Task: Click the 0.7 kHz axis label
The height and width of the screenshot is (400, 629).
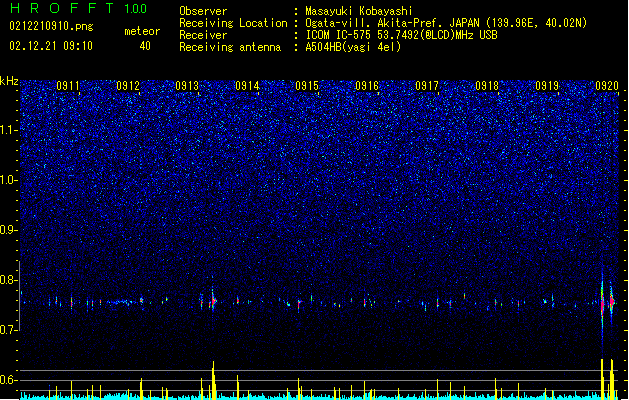Action: [9, 330]
